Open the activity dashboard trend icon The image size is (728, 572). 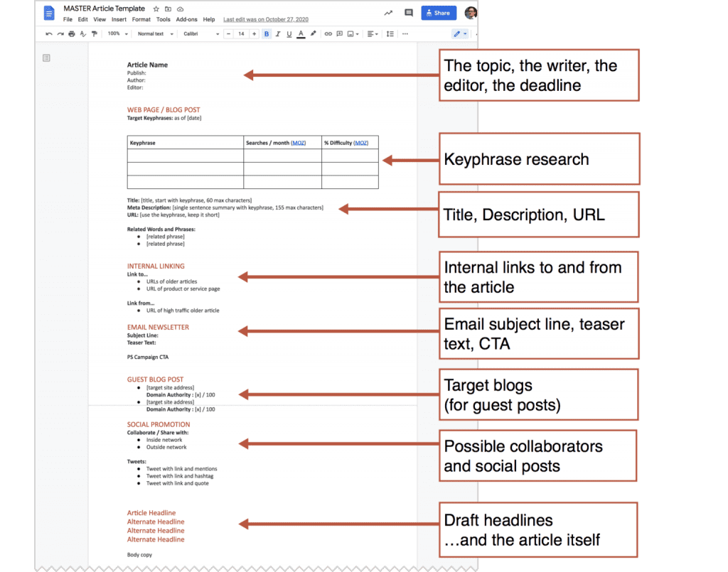[388, 13]
